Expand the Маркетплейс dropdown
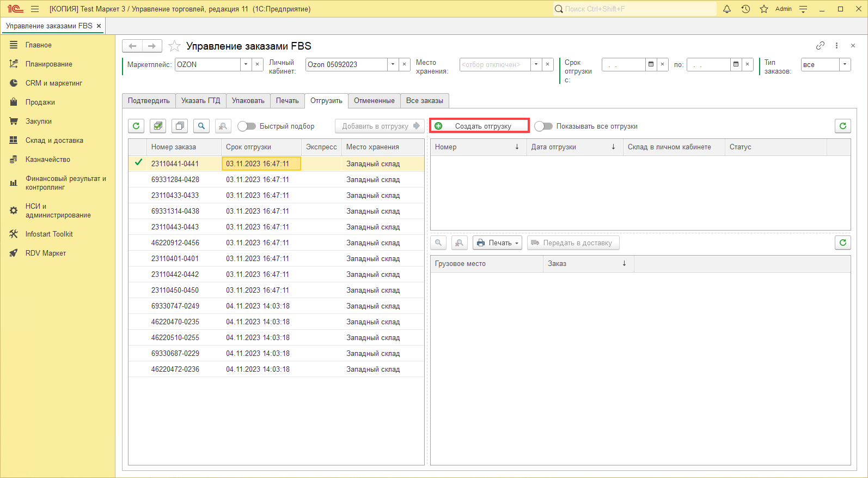 pyautogui.click(x=246, y=64)
